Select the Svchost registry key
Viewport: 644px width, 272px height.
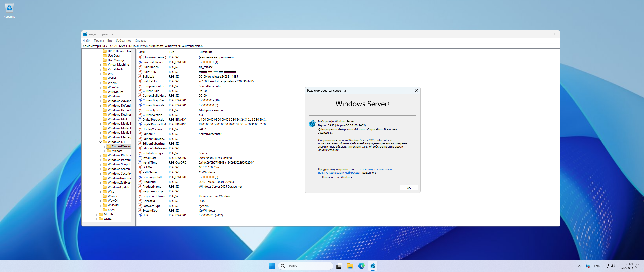tap(117, 151)
